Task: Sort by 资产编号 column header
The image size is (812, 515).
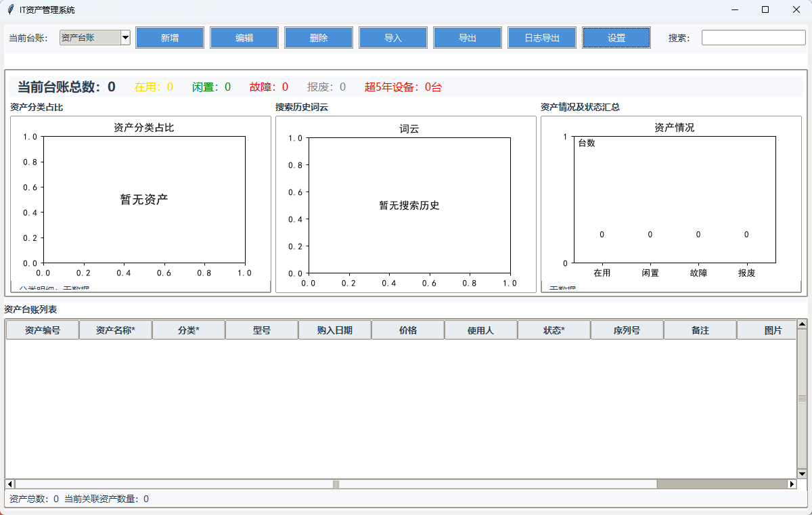Action: pyautogui.click(x=43, y=330)
